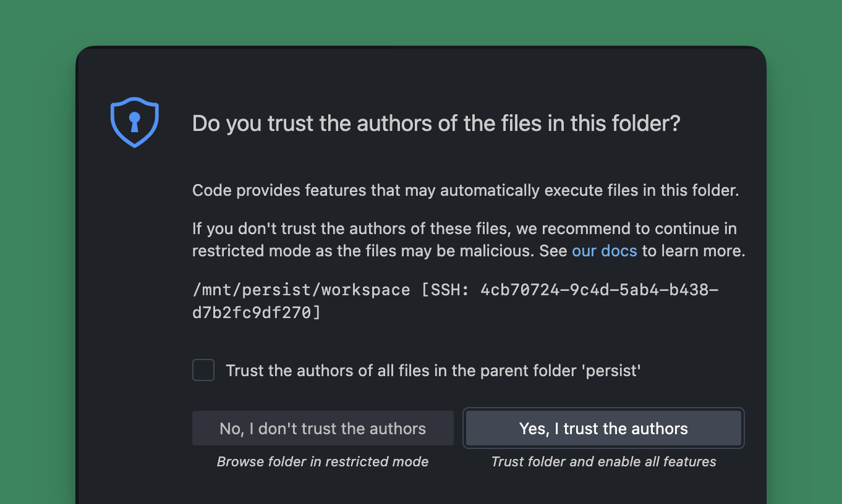Screen dimensions: 842x504
Task: Check 'Trust the authors of all files' checkbox
Action: point(203,371)
